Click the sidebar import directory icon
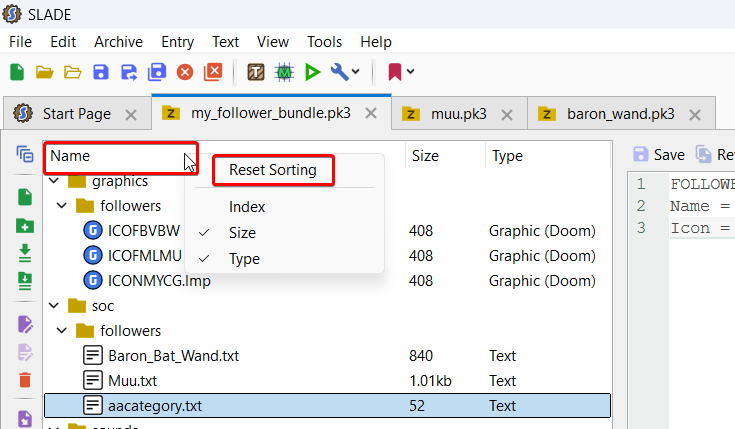This screenshot has height=429, width=735. click(25, 281)
